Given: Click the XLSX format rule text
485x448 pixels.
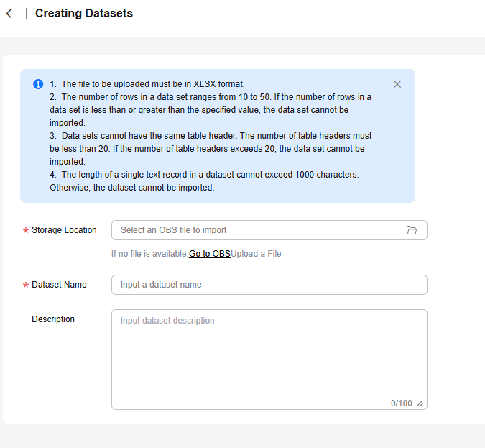Looking at the screenshot, I should click(152, 84).
